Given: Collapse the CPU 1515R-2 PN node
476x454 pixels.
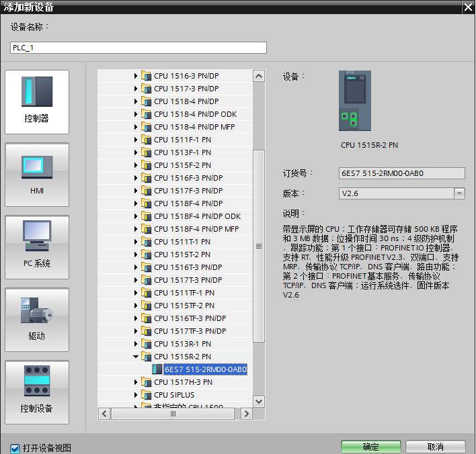Looking at the screenshot, I should click(136, 357).
